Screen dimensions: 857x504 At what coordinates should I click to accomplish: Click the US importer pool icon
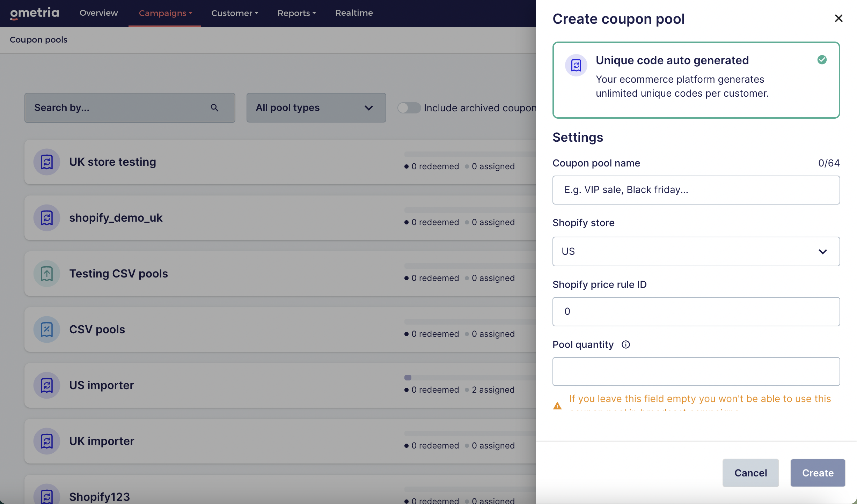pos(47,385)
